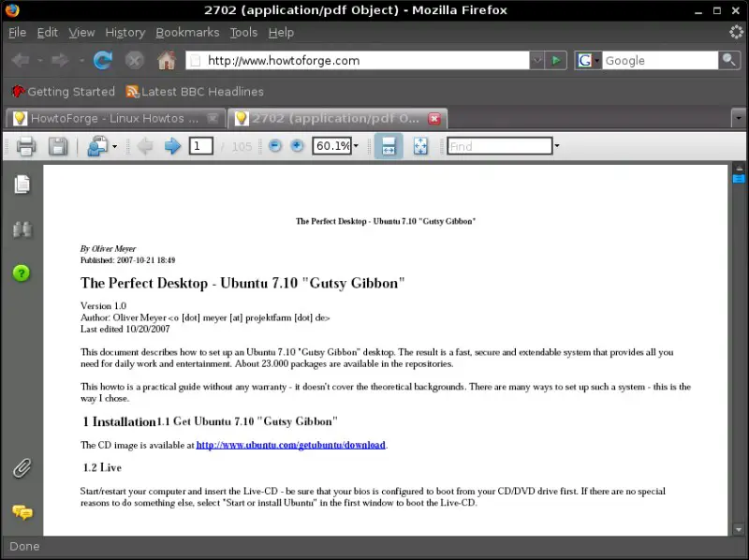Screen dimensions: 749x560
Task: Focus the Google search box
Action: (x=660, y=61)
